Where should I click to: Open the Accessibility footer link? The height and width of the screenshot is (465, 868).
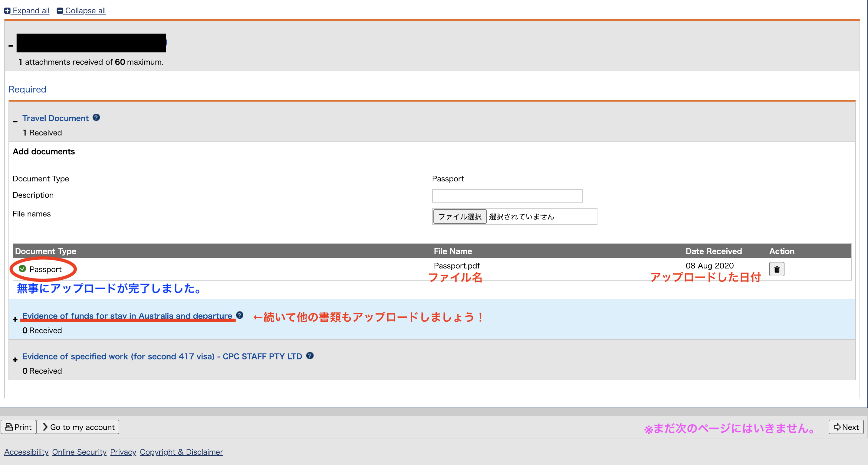[x=26, y=452]
